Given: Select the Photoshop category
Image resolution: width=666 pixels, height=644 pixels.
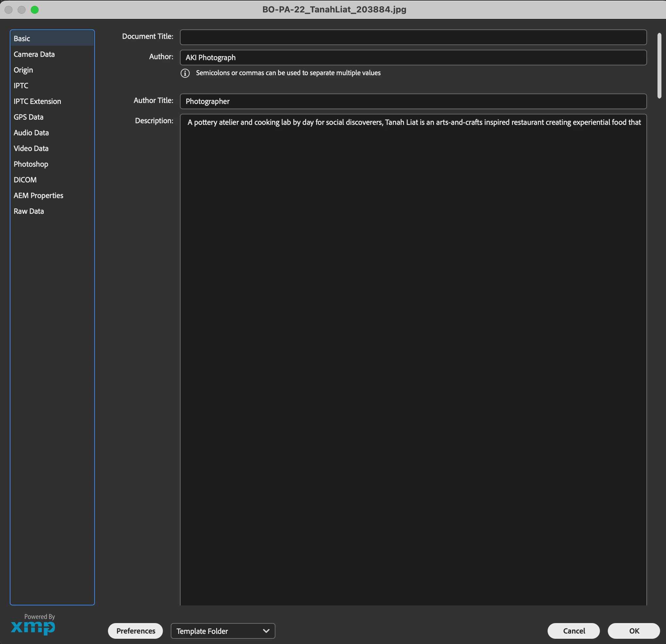Looking at the screenshot, I should (31, 164).
